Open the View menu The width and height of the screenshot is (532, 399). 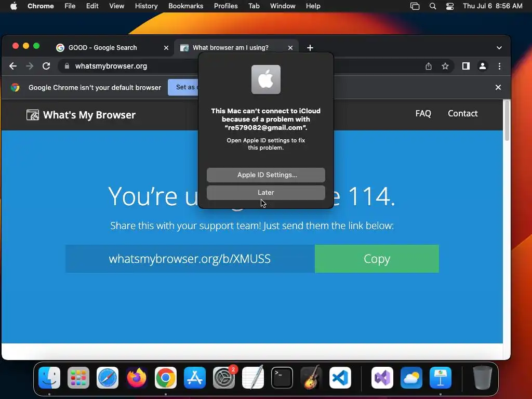click(117, 6)
